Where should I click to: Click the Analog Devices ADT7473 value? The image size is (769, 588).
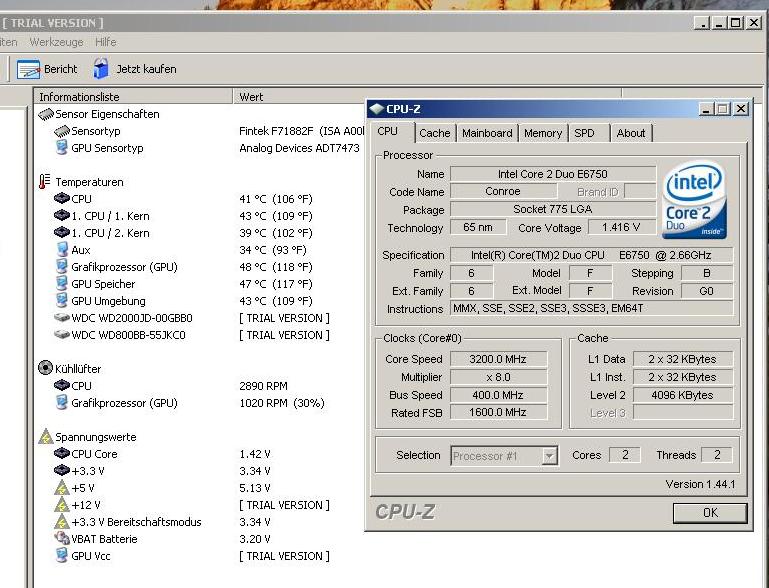click(x=299, y=148)
